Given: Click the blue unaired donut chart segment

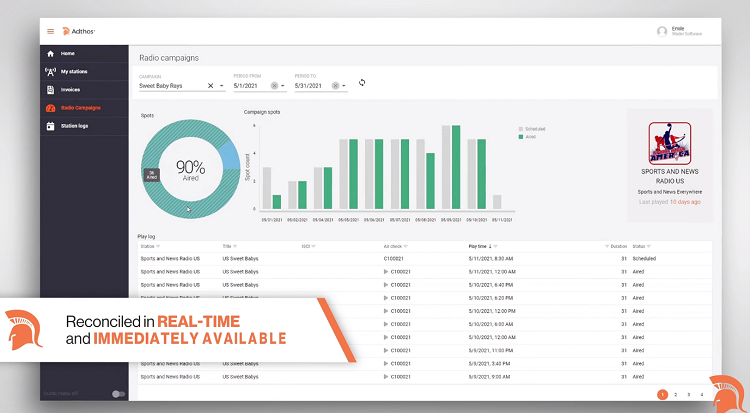Looking at the screenshot, I should click(x=231, y=155).
